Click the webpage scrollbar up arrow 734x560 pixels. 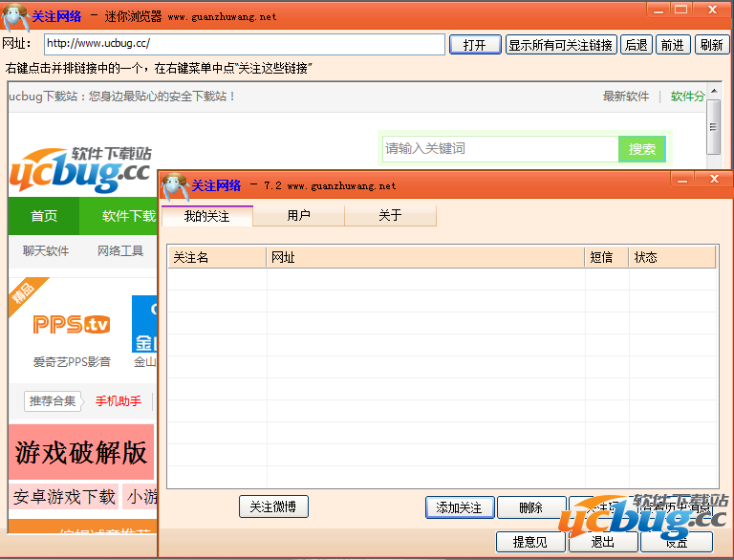(x=713, y=91)
